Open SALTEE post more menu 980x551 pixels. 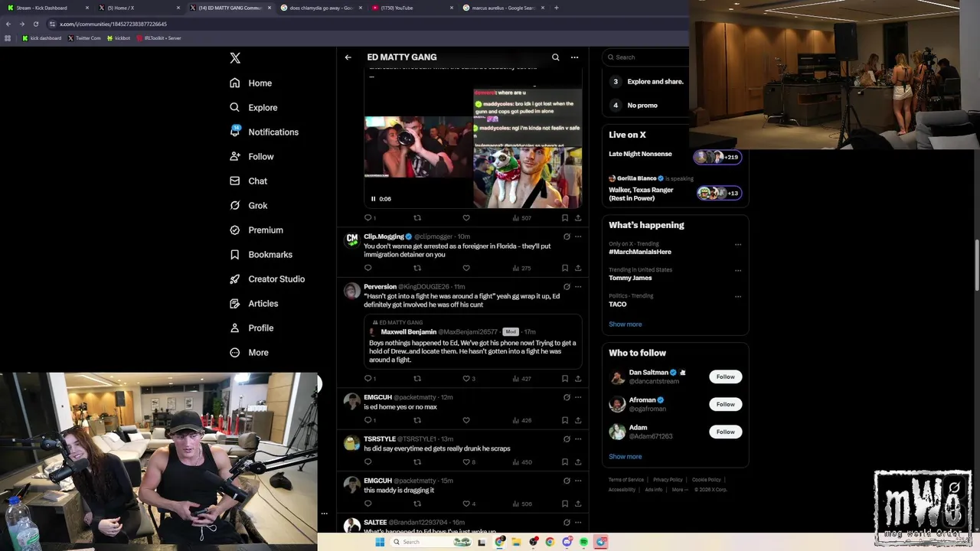point(578,522)
